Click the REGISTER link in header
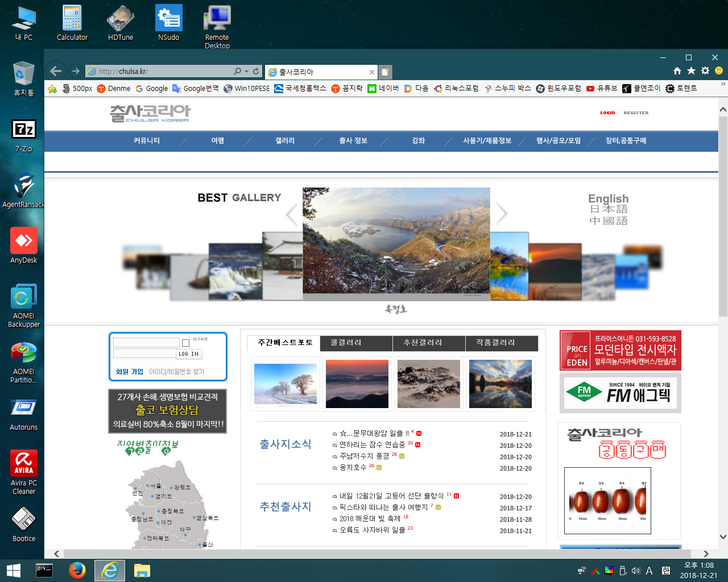Screen dimensions: 728x582 coord(636,113)
